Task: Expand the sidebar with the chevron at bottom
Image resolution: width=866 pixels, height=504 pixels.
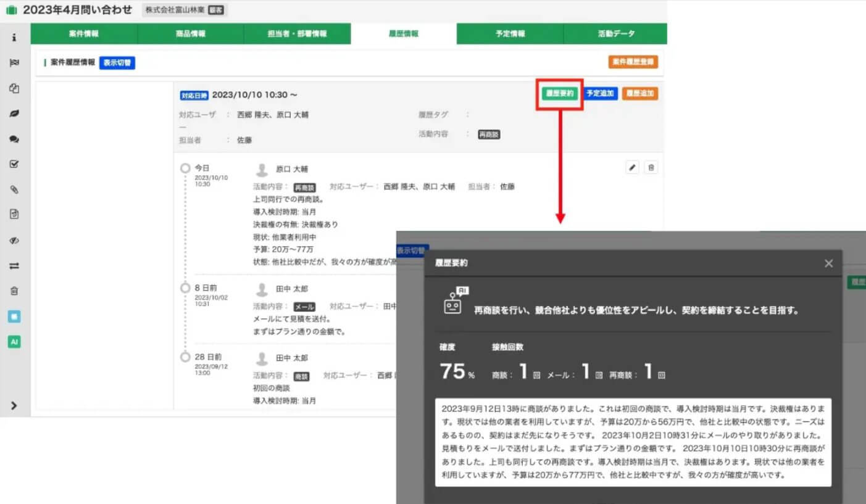Action: point(14,405)
